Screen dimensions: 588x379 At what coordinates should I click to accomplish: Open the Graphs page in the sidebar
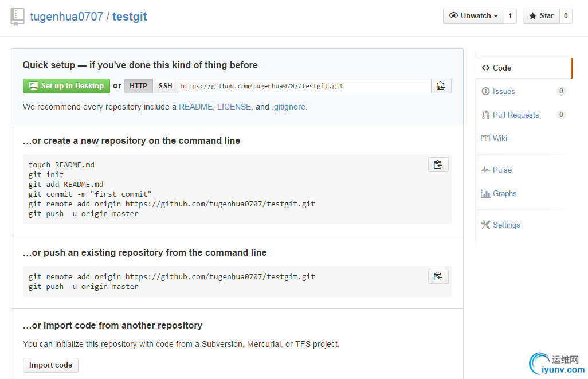point(504,193)
